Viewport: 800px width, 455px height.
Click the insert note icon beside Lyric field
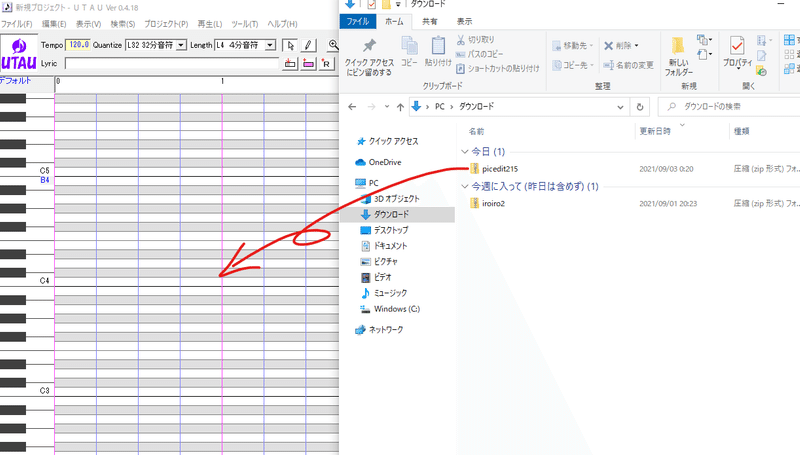point(290,64)
